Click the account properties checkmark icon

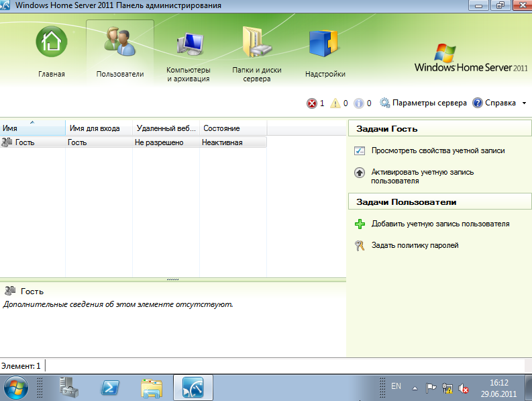(360, 150)
